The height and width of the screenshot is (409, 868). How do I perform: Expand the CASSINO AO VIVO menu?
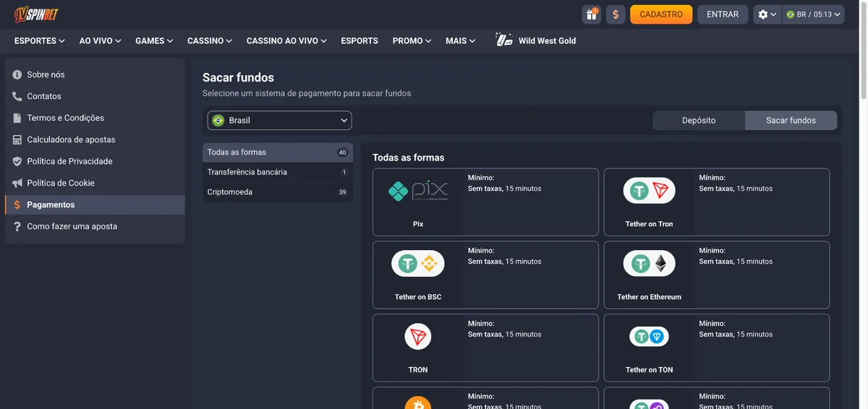[286, 40]
